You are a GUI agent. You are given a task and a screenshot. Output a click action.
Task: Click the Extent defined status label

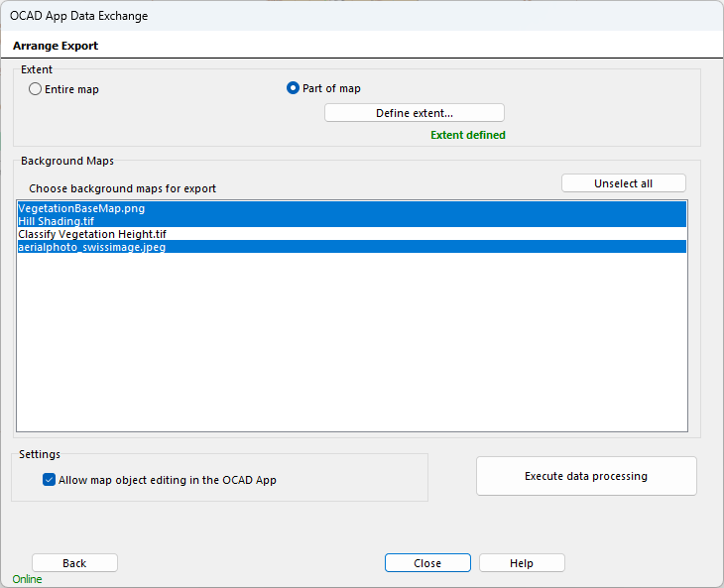[x=468, y=135]
